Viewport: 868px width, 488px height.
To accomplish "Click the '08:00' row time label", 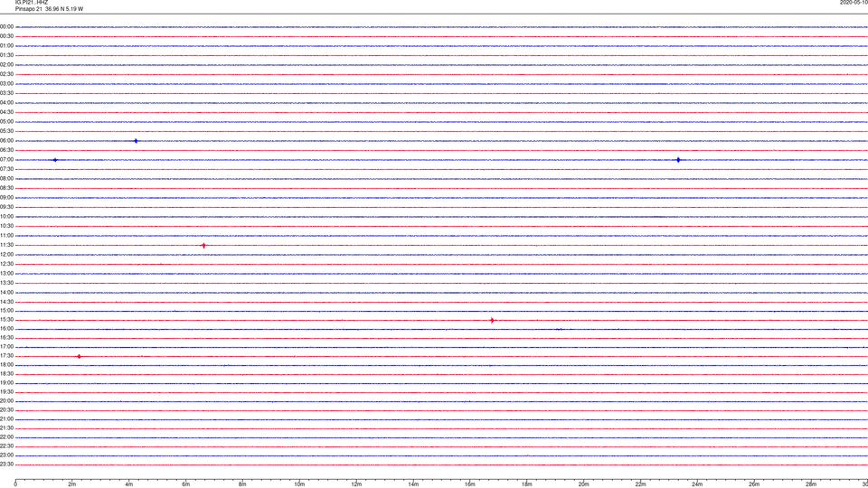I will 6,179.
